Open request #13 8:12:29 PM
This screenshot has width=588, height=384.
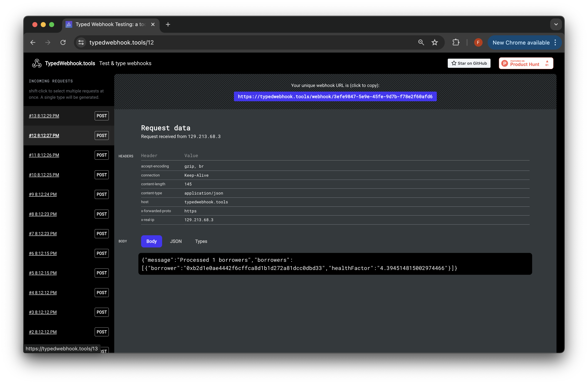(44, 116)
